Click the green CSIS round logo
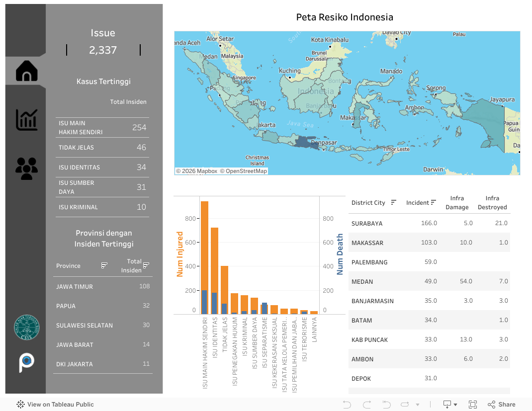532x411 pixels. pyautogui.click(x=26, y=327)
